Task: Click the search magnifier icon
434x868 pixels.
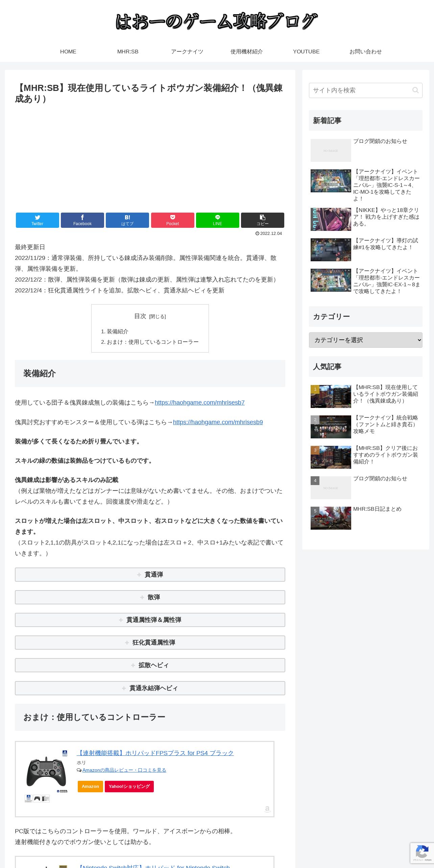Action: pos(415,90)
